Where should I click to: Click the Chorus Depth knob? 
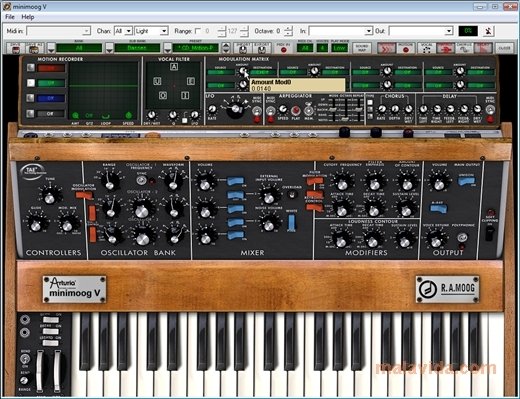tap(395, 109)
